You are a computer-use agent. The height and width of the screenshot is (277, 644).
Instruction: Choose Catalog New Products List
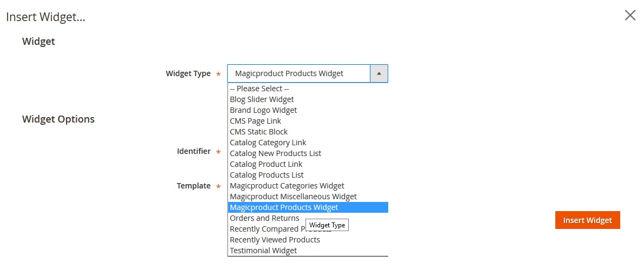[x=275, y=153]
